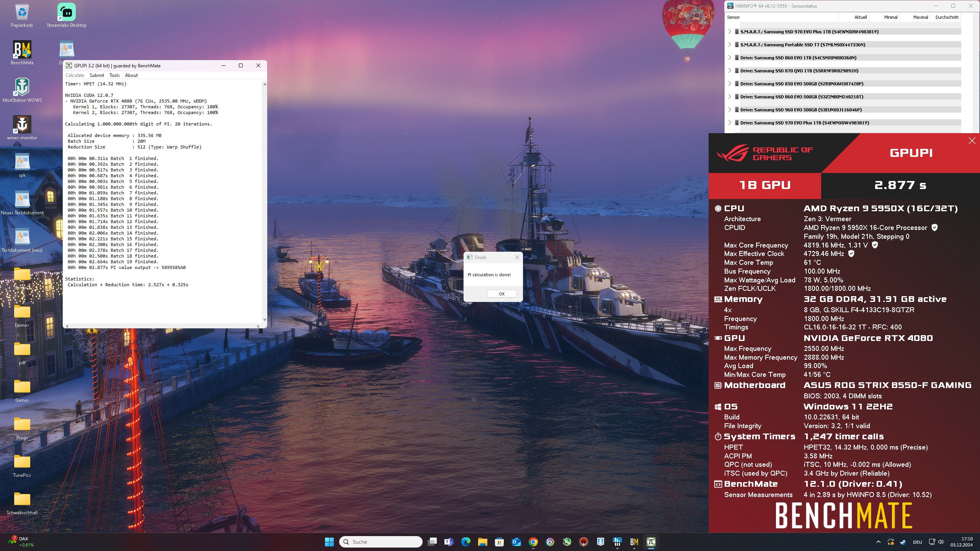Expand S.M.A.R.T. Samsung Portable SSD T7 row

(x=730, y=45)
